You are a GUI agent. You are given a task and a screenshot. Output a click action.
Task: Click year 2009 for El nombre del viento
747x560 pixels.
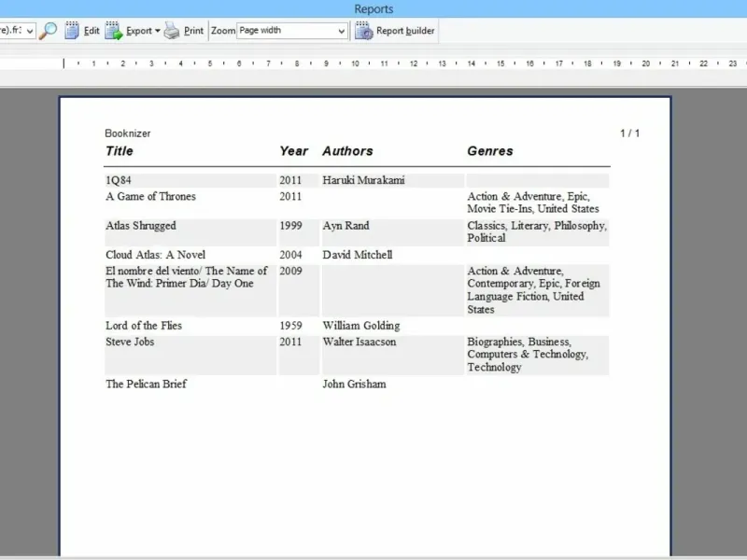click(x=290, y=271)
